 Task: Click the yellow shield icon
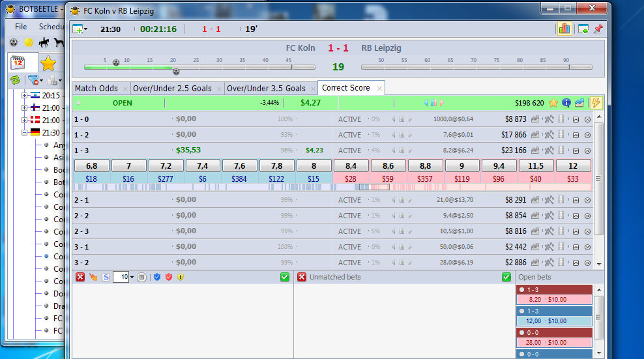[181, 277]
